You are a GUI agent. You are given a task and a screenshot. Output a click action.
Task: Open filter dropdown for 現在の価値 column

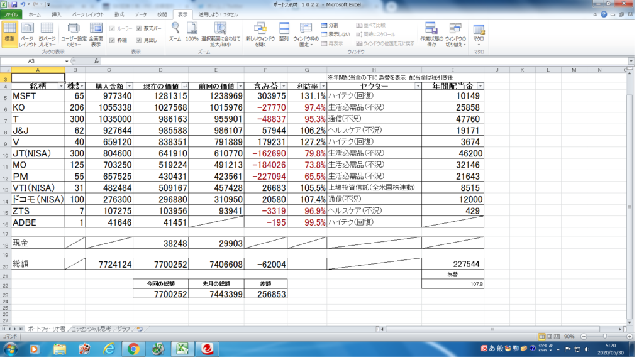coord(185,86)
